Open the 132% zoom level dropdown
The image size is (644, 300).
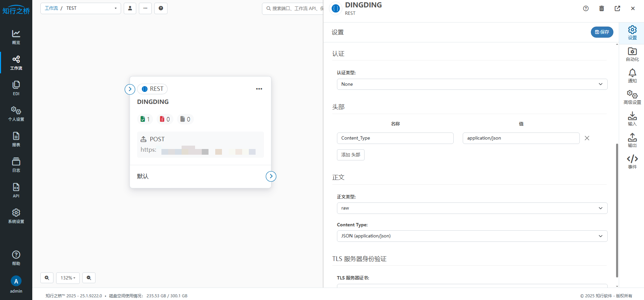pyautogui.click(x=68, y=278)
